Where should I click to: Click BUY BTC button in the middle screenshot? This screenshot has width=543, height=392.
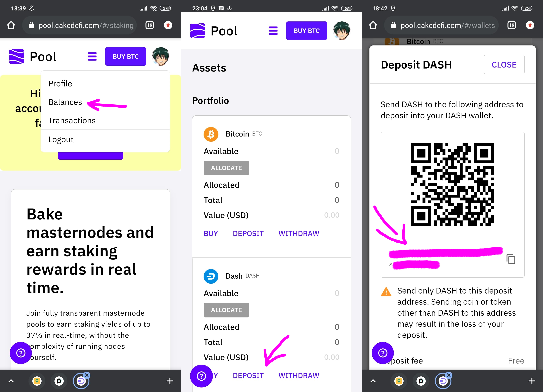click(307, 31)
